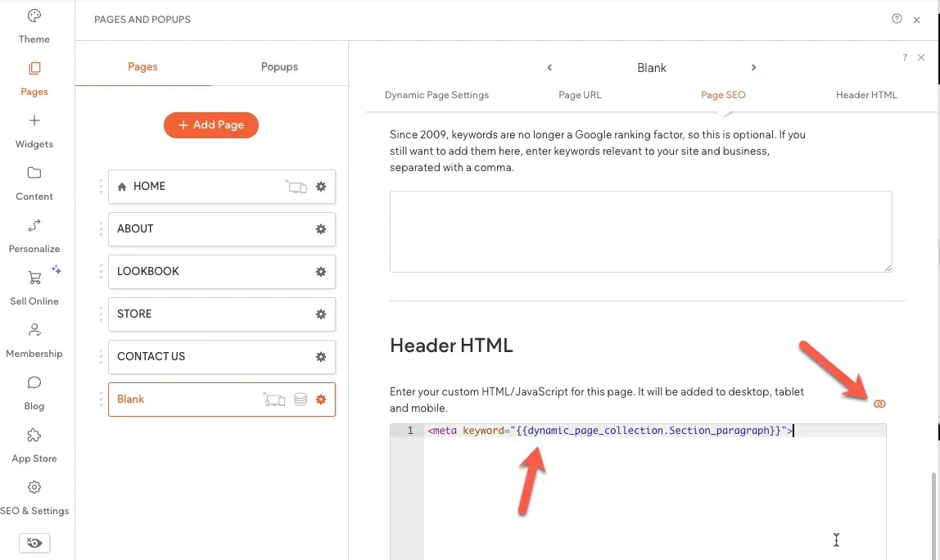
Task: Open the Page URL tab
Action: (580, 95)
